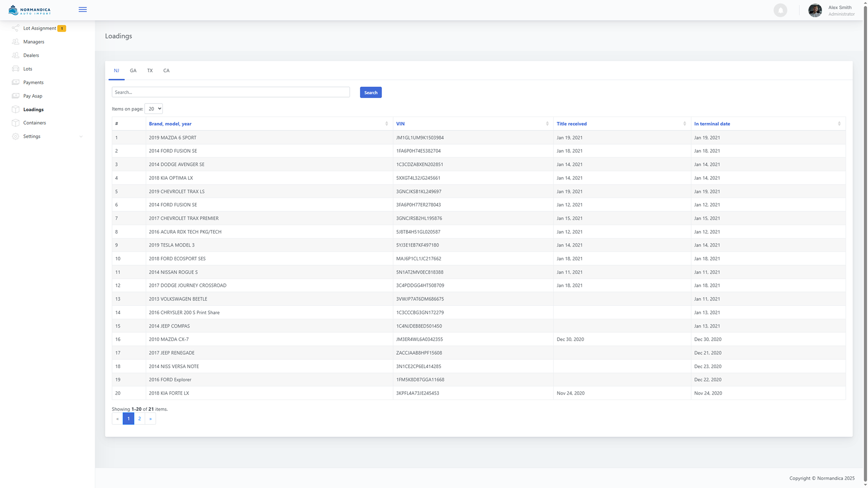Image resolution: width=868 pixels, height=488 pixels.
Task: Open the notifications bell icon
Action: [x=780, y=10]
